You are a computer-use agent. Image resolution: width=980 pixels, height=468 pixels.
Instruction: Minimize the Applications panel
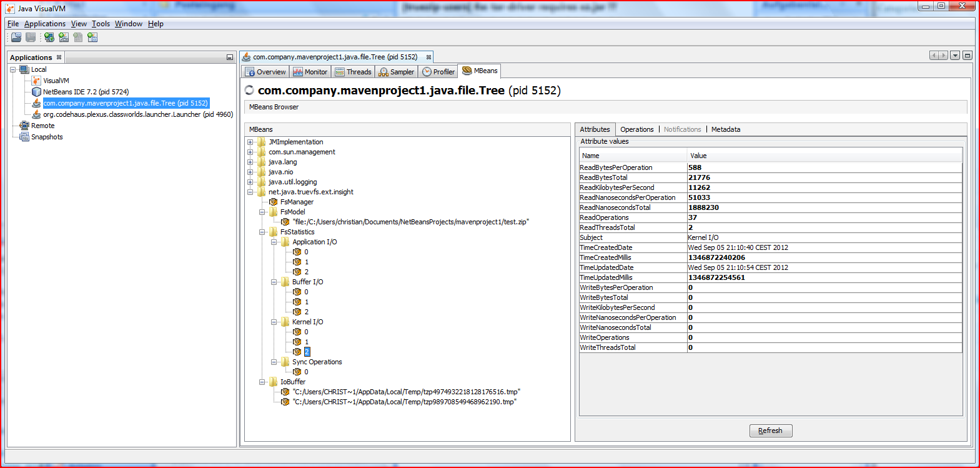coord(229,57)
